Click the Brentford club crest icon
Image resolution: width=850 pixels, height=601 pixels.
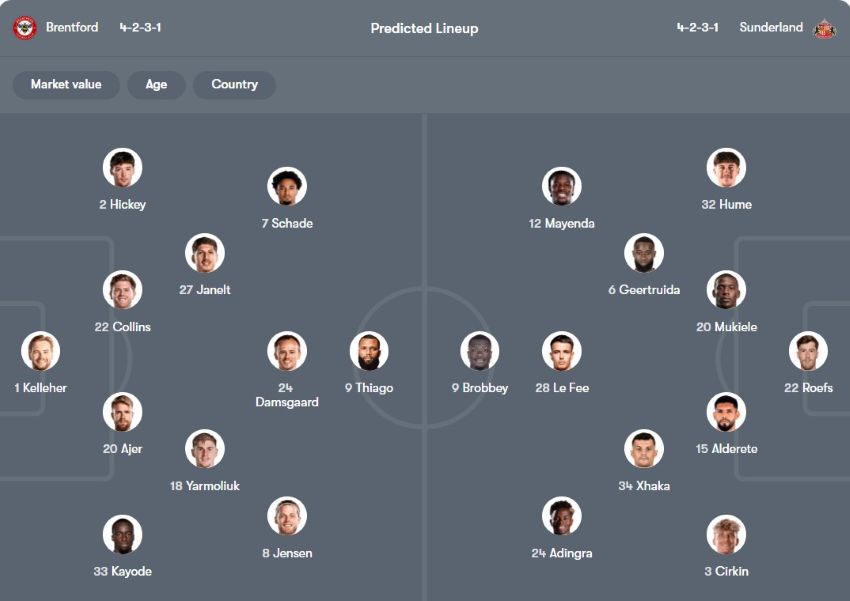(x=24, y=28)
